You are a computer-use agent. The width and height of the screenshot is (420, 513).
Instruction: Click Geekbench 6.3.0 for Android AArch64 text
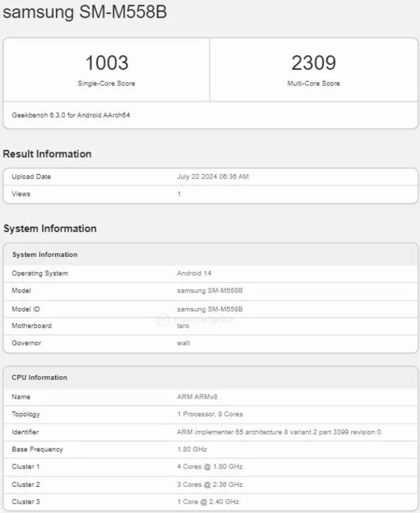click(71, 115)
